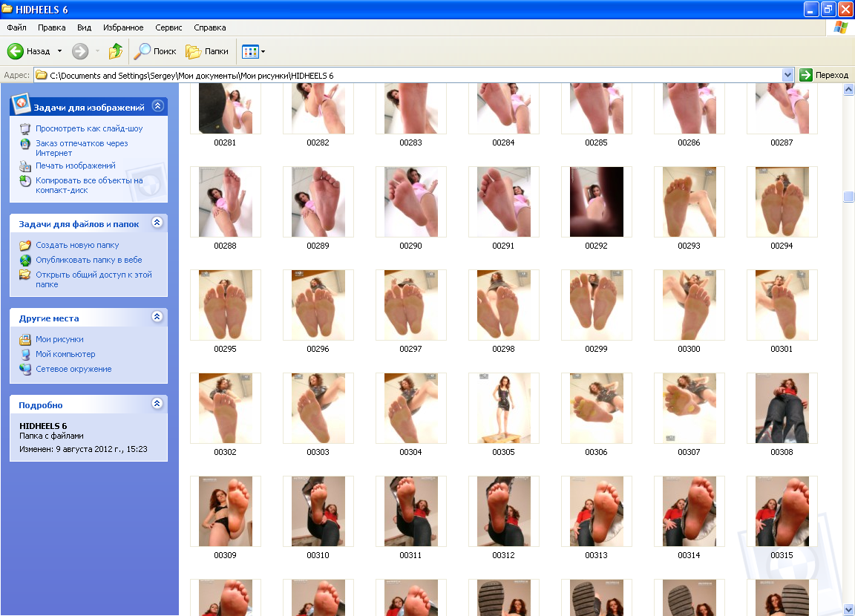The image size is (855, 616).
Task: Click 'Заказ отпечатков через Интернет' link
Action: pyautogui.click(x=82, y=148)
